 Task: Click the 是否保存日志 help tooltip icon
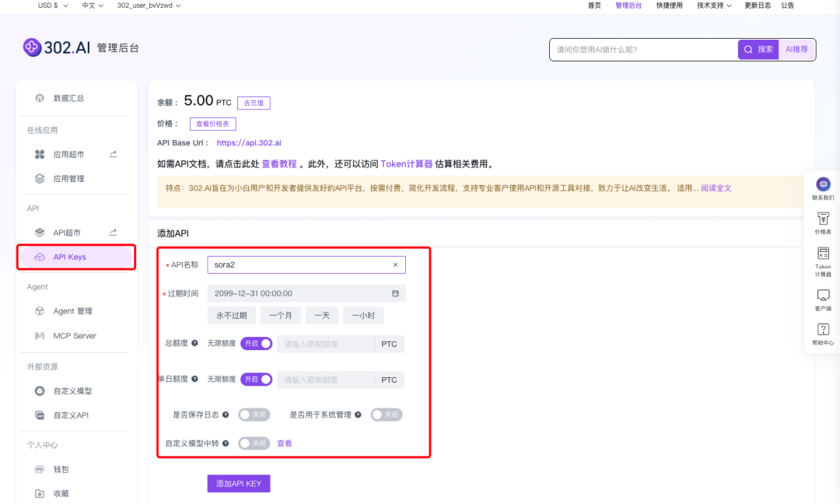tap(226, 415)
